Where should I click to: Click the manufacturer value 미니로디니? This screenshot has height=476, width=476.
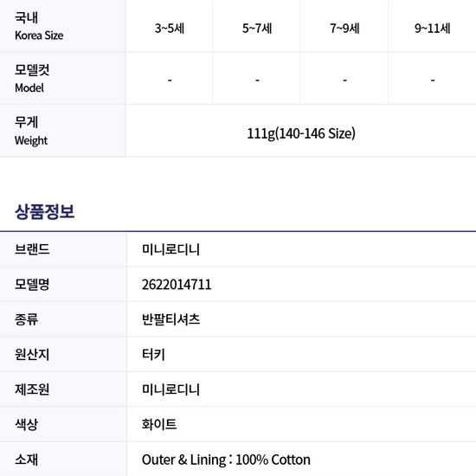click(170, 389)
